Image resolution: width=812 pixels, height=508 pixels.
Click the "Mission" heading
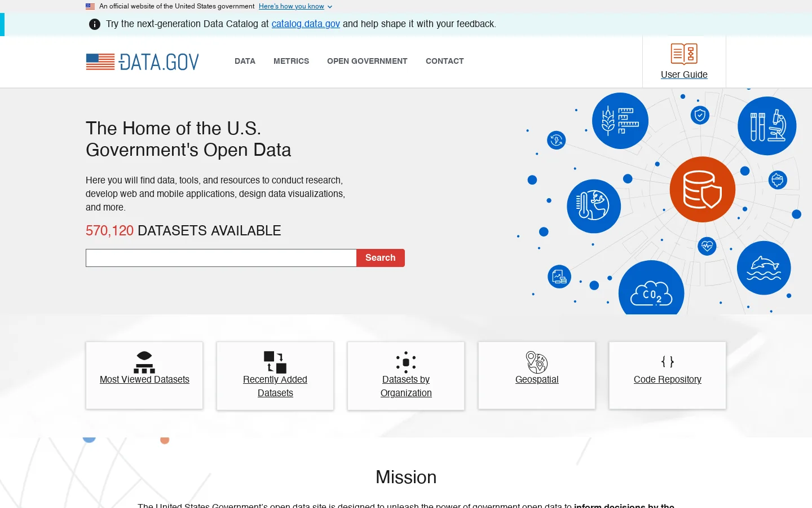coord(406,477)
